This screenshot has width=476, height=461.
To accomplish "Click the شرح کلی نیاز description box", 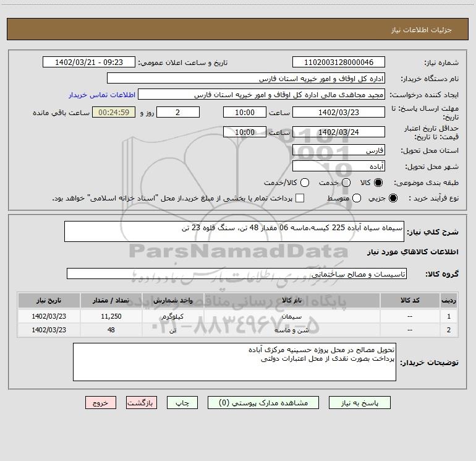I will point(234,231).
